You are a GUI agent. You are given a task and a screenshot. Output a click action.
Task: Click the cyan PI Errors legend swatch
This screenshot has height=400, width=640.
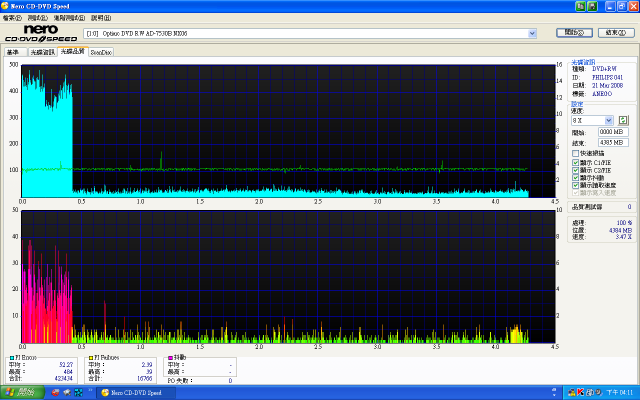12,358
